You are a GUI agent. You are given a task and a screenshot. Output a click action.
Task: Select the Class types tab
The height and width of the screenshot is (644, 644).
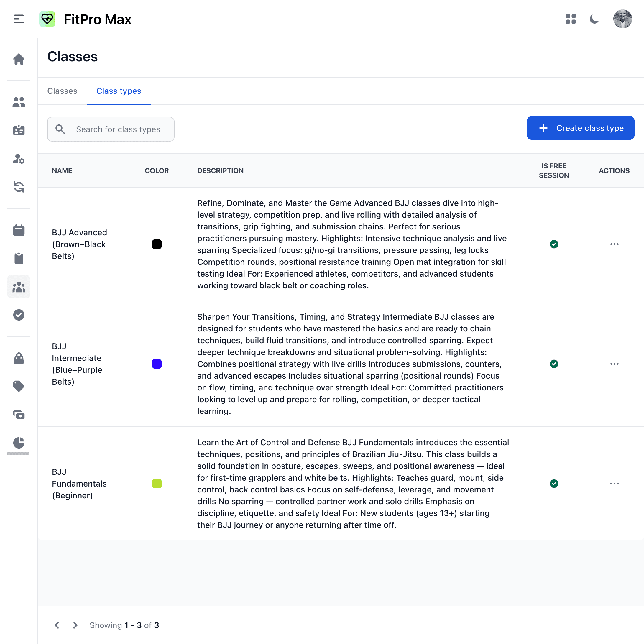(119, 91)
